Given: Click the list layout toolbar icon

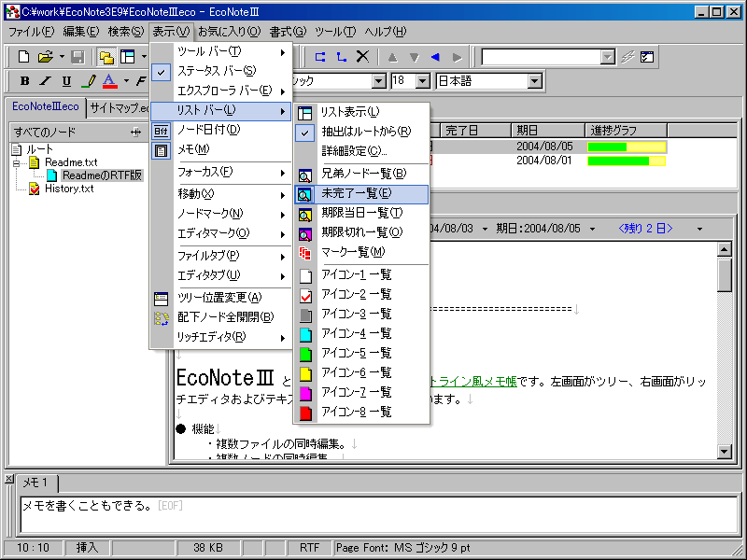Looking at the screenshot, I should point(128,57).
